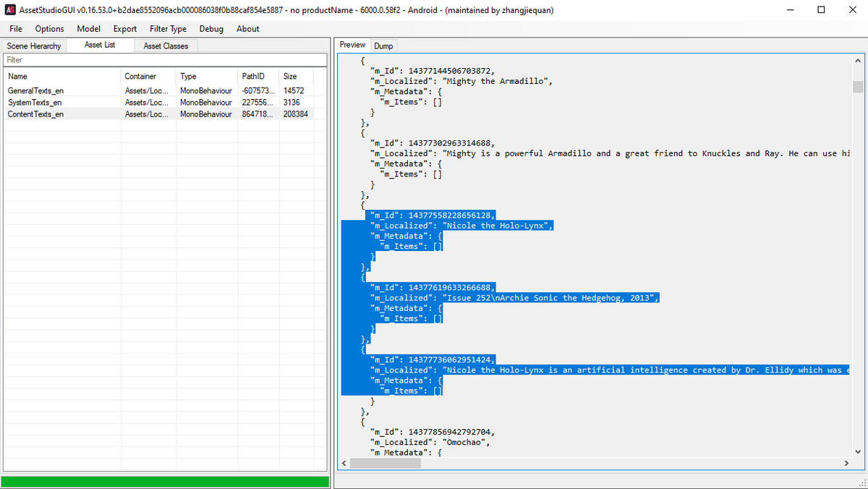
Task: Click MonoBehaviour type of SystemTexts_en row
Action: point(206,103)
